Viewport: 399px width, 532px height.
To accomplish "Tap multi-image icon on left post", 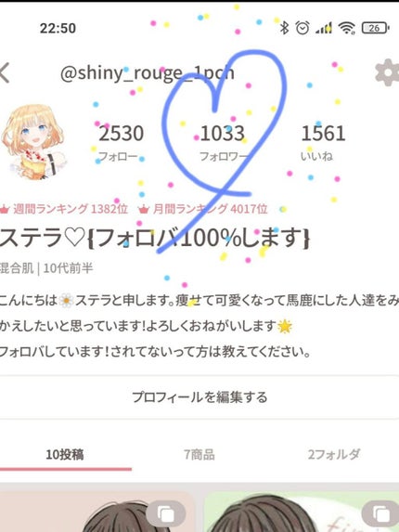I will (x=166, y=513).
